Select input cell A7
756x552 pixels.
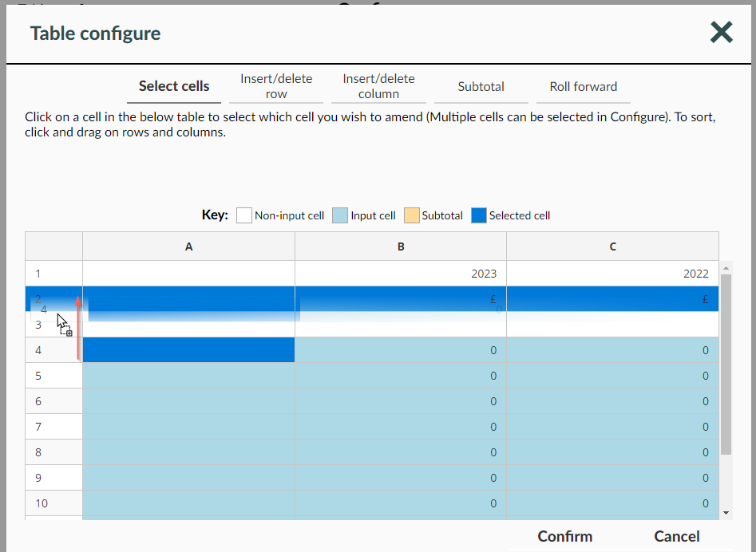click(x=188, y=427)
